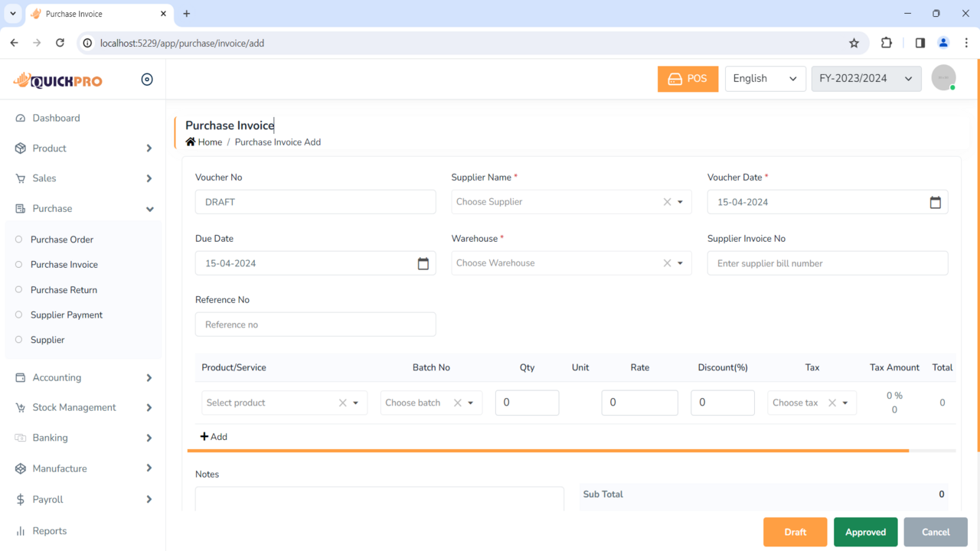This screenshot has width=980, height=551.
Task: Clear the Choose Supplier field with its X icon
Action: pos(666,201)
